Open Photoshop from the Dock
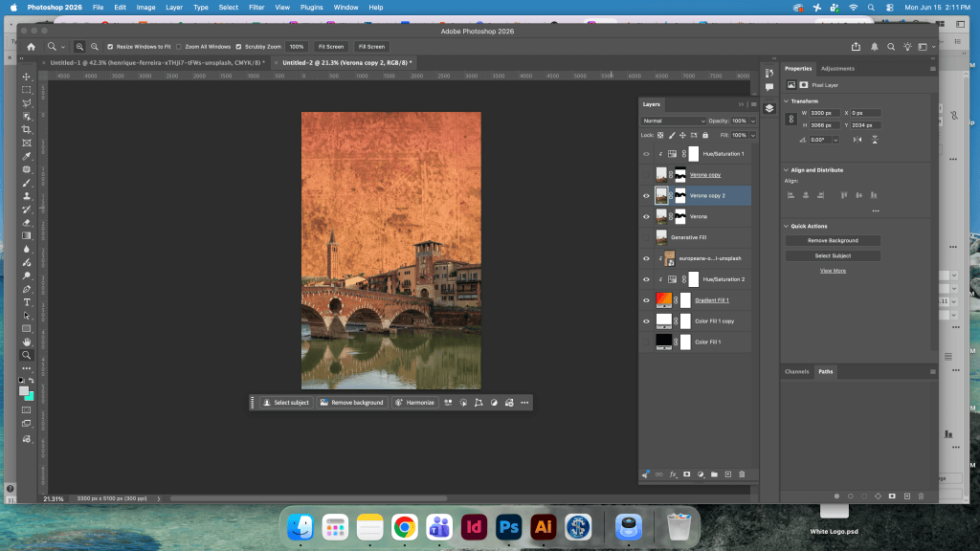This screenshot has height=551, width=980. point(508,527)
